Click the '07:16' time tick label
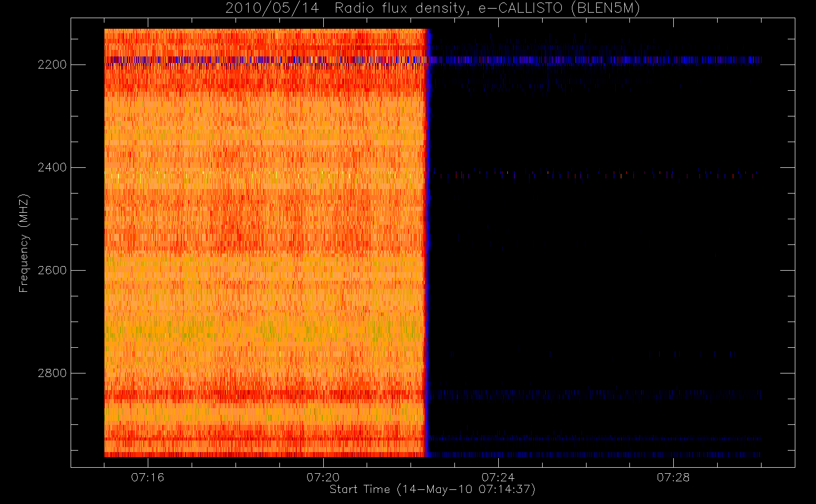Viewport: 816px width, 504px height. point(148,477)
